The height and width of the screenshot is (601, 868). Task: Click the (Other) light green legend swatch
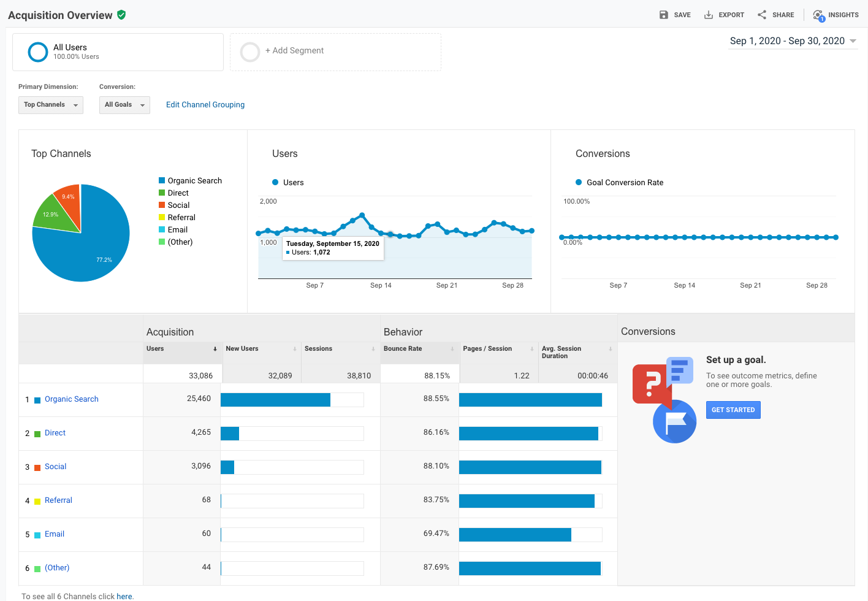162,242
